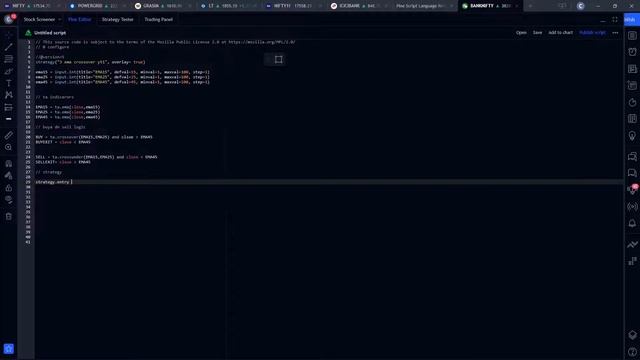640x360 pixels.
Task: Add a new tab with plus
Action: [530, 6]
